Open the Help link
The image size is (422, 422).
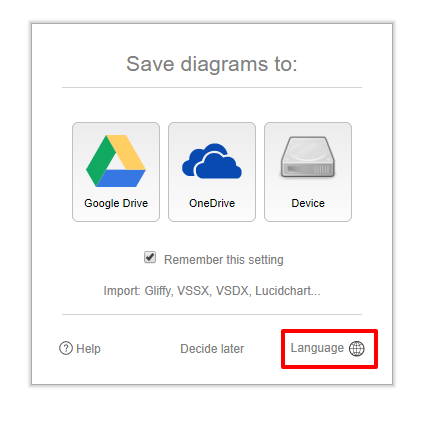(80, 349)
